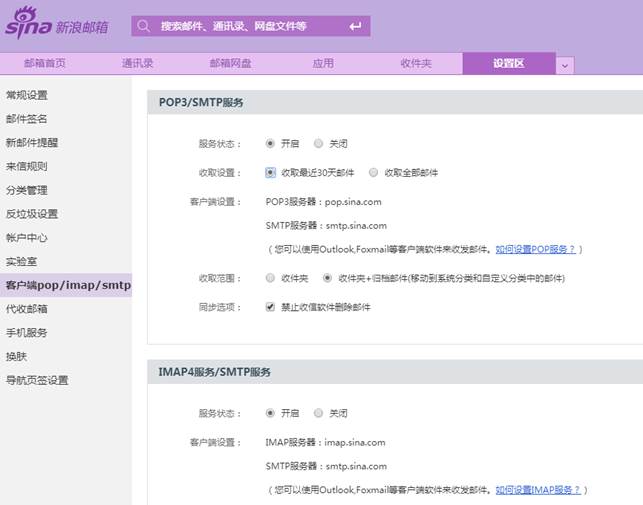Open the 通讯录 tab
The image size is (643, 505).
pos(137,63)
